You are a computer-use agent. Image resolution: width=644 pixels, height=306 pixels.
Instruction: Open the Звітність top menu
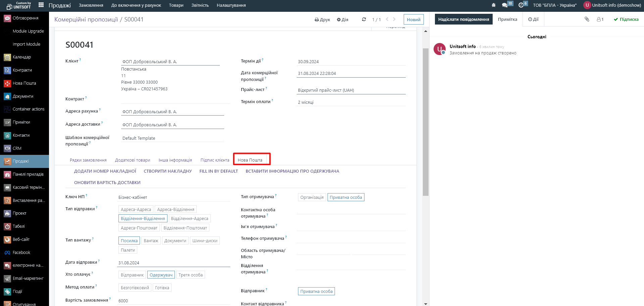(x=200, y=5)
